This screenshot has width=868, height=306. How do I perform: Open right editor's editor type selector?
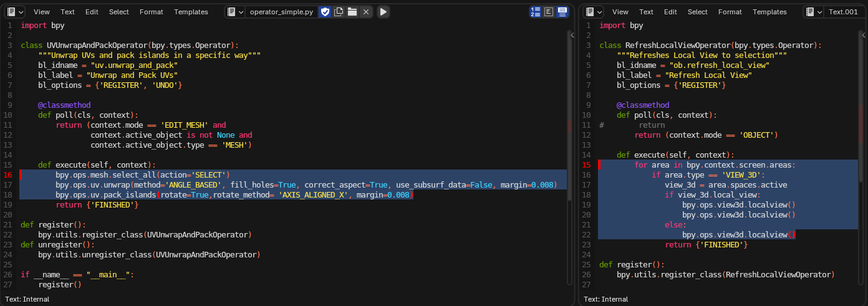click(593, 12)
